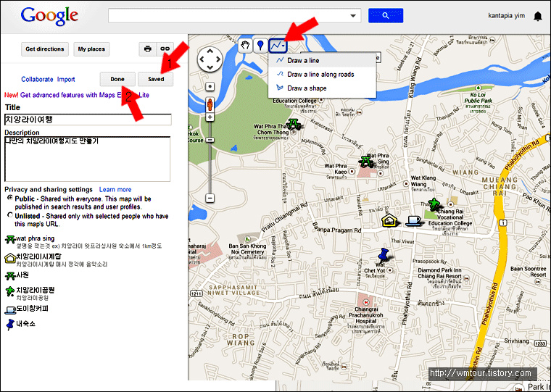
Task: Click Get directions button
Action: click(45, 49)
